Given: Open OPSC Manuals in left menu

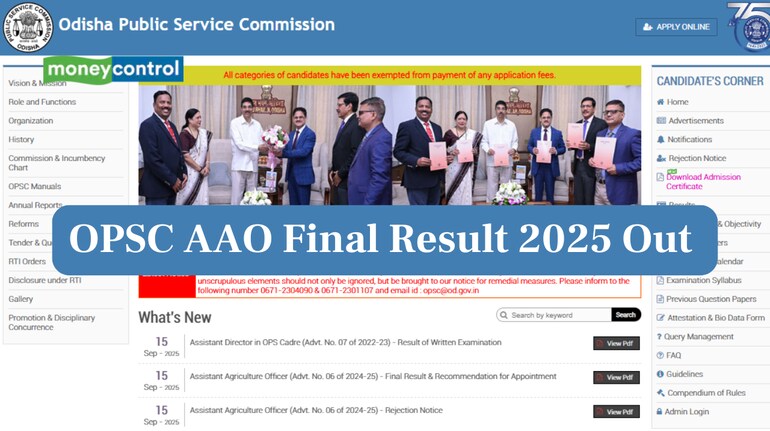Looking at the screenshot, I should [34, 187].
